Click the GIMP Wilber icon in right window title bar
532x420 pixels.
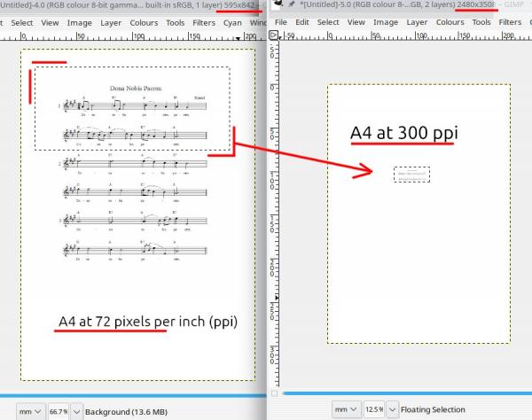(x=278, y=3)
